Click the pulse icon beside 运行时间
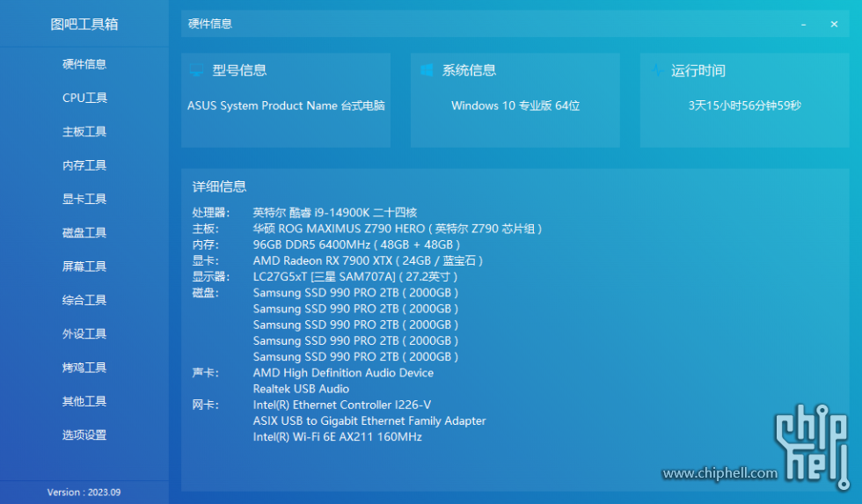Screen dimensions: 862x504 (656, 69)
